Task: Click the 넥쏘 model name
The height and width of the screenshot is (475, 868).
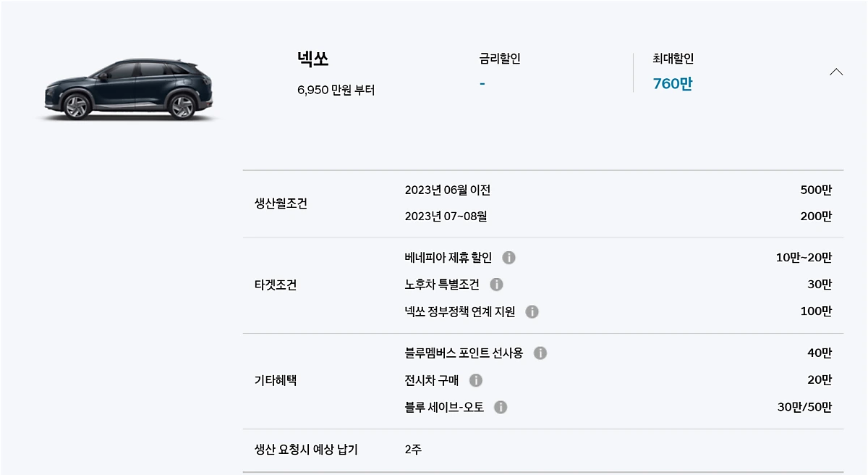Action: tap(312, 59)
